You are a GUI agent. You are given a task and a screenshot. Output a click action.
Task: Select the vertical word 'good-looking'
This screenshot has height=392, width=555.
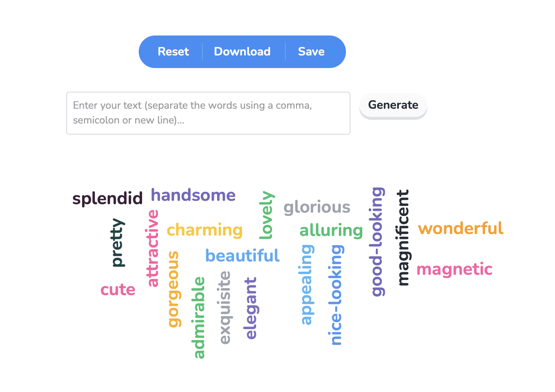(377, 242)
